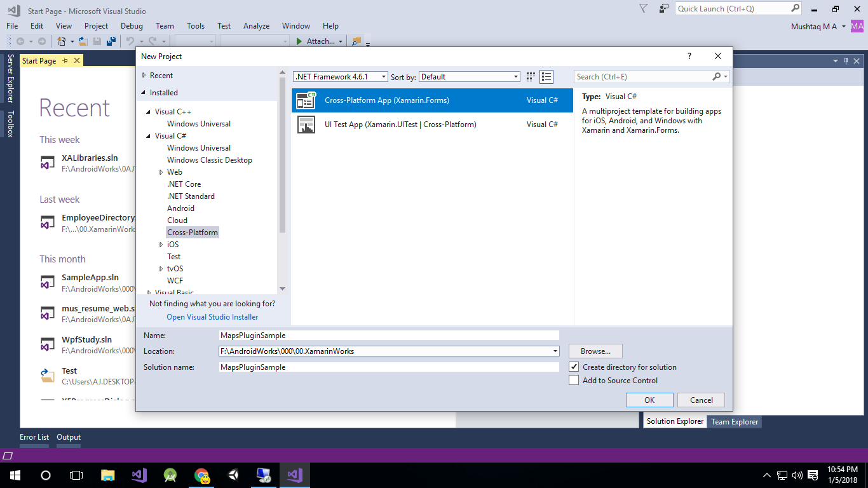Pin the Start Page tab
The width and height of the screenshot is (868, 488).
tap(66, 60)
